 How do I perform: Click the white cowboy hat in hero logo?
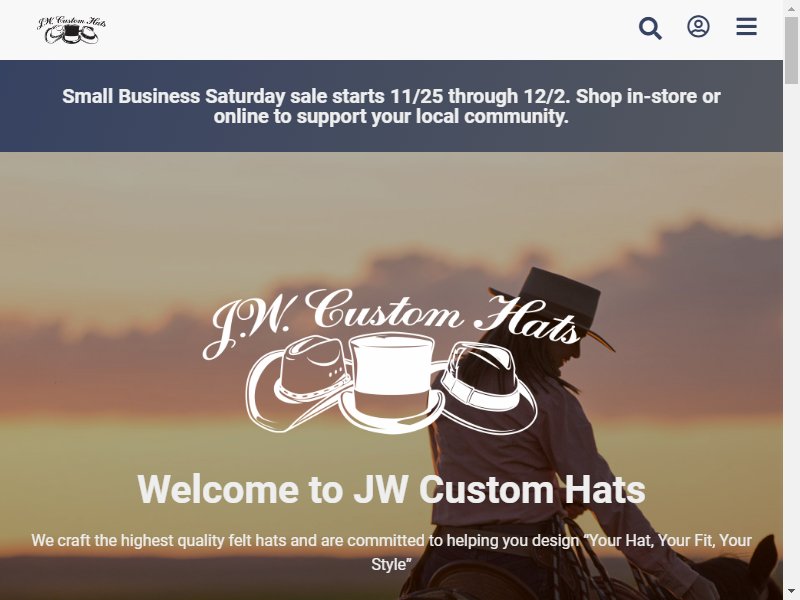click(x=298, y=384)
